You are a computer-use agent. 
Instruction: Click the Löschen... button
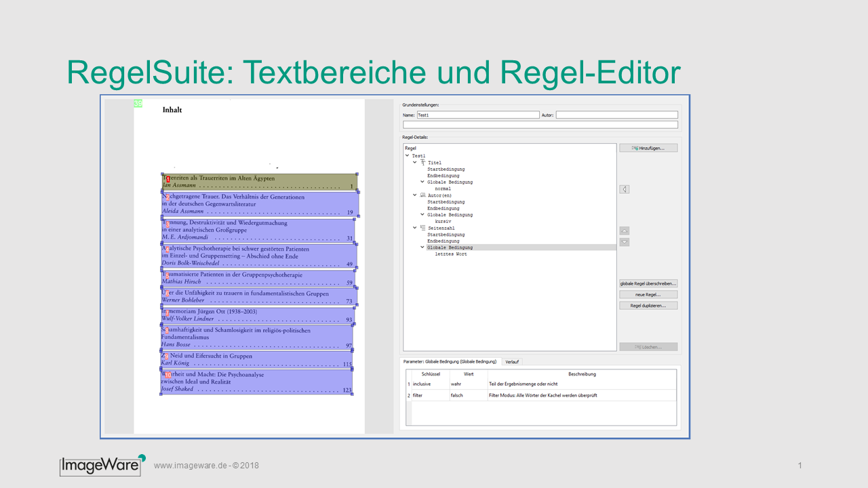click(648, 347)
